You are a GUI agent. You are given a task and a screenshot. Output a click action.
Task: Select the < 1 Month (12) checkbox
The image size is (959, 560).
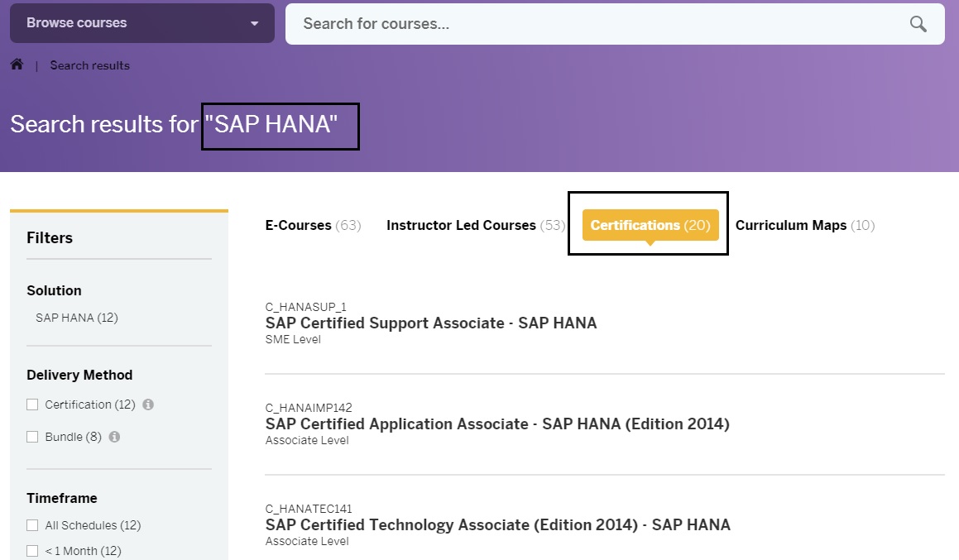tap(32, 551)
